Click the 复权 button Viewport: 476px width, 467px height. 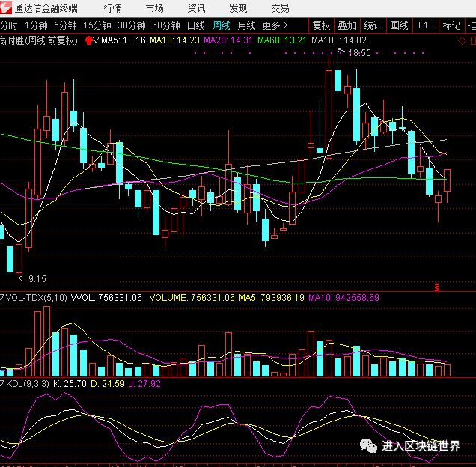(321, 25)
